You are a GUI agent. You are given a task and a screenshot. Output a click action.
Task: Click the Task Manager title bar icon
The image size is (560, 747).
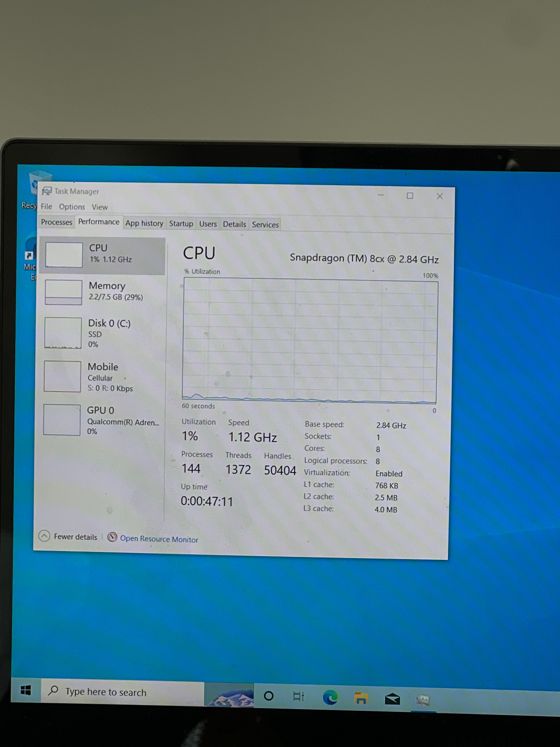click(x=47, y=191)
